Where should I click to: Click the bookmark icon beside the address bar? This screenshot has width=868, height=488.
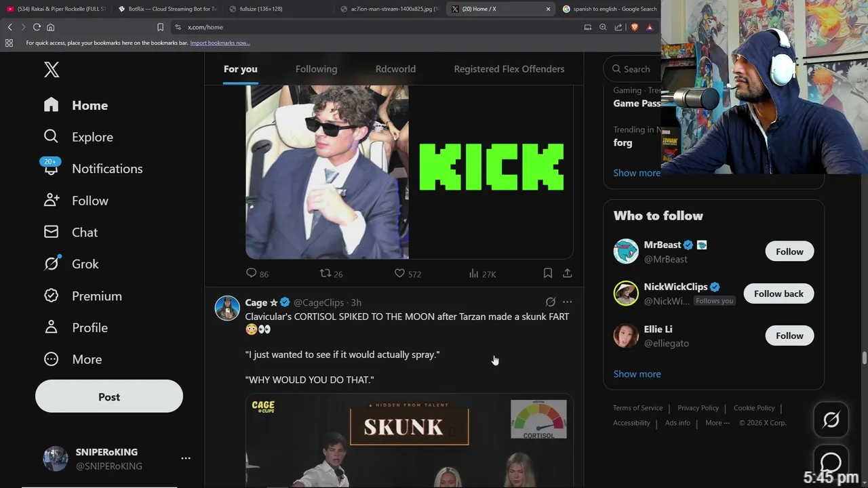coord(160,27)
